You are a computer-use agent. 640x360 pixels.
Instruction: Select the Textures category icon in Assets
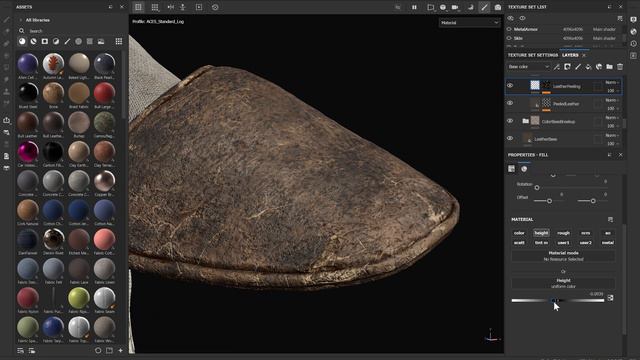pyautogui.click(x=89, y=41)
